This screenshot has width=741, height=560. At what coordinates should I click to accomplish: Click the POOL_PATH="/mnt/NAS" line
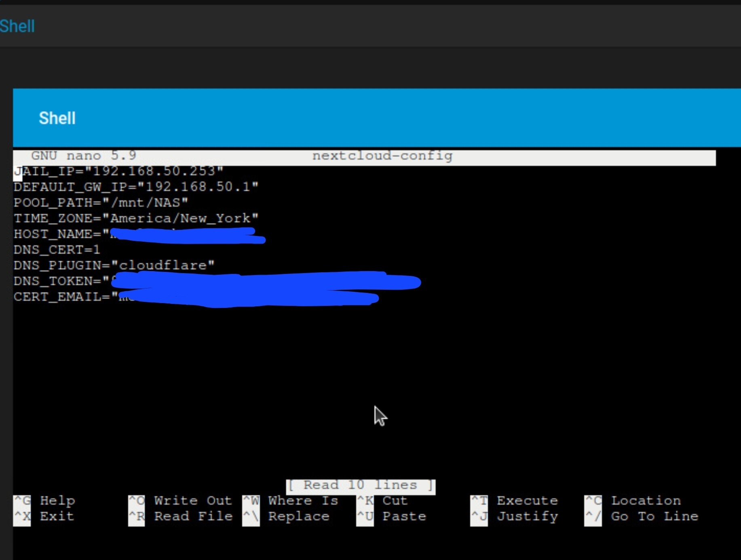pyautogui.click(x=101, y=202)
